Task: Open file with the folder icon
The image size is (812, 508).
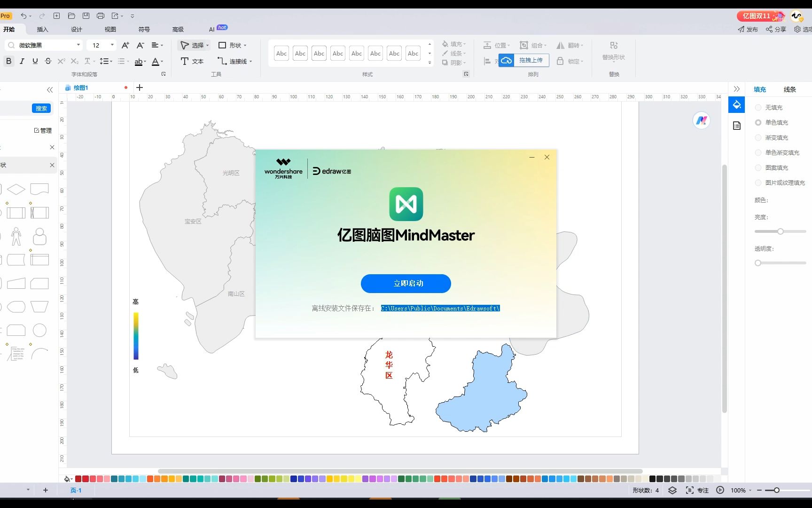Action: pos(71,16)
